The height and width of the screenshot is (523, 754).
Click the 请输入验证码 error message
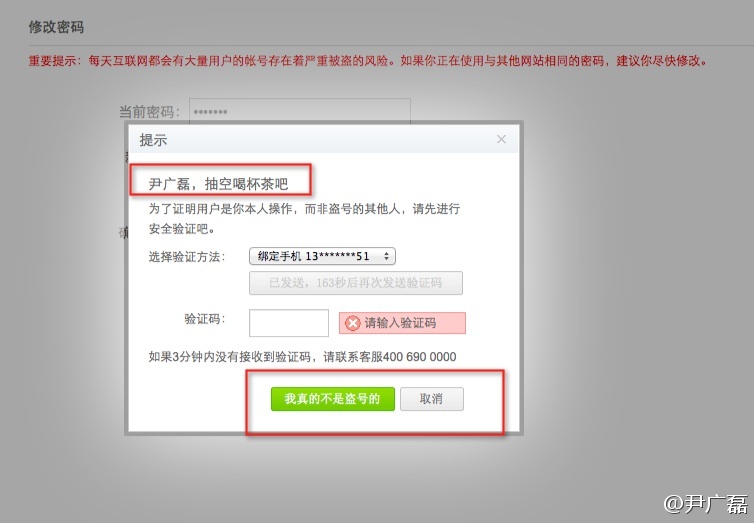(x=402, y=323)
